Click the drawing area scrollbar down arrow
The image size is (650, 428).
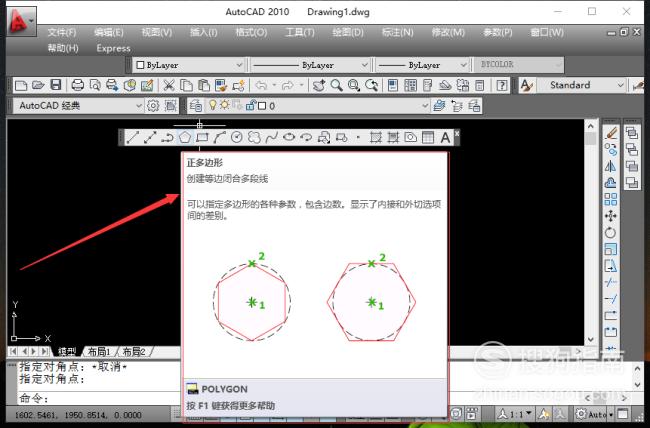pos(591,340)
